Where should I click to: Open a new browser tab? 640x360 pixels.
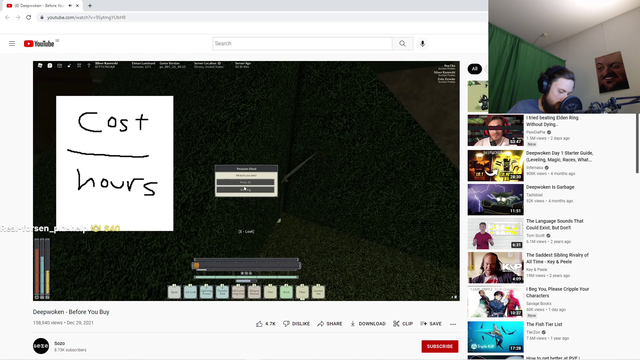(90, 6)
